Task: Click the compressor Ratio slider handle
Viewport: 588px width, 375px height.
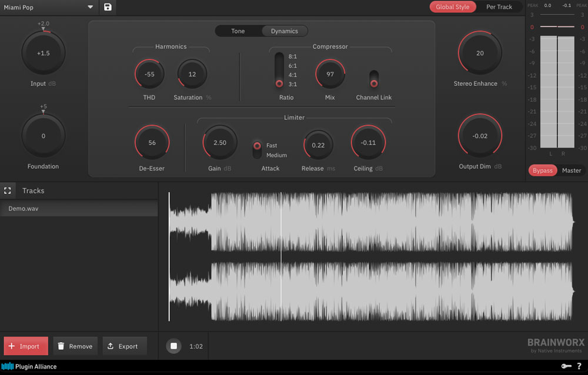Action: pyautogui.click(x=279, y=83)
